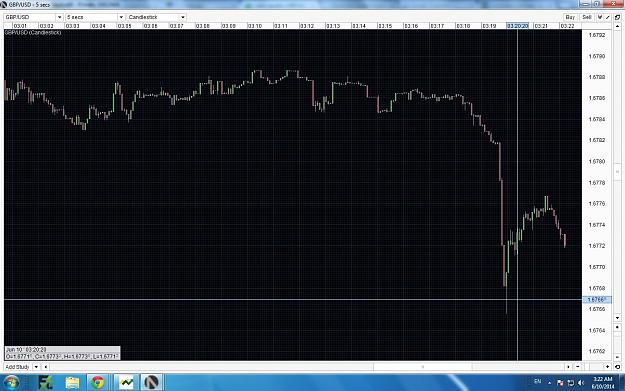
Task: Click the EN language indicator
Action: tap(537, 382)
